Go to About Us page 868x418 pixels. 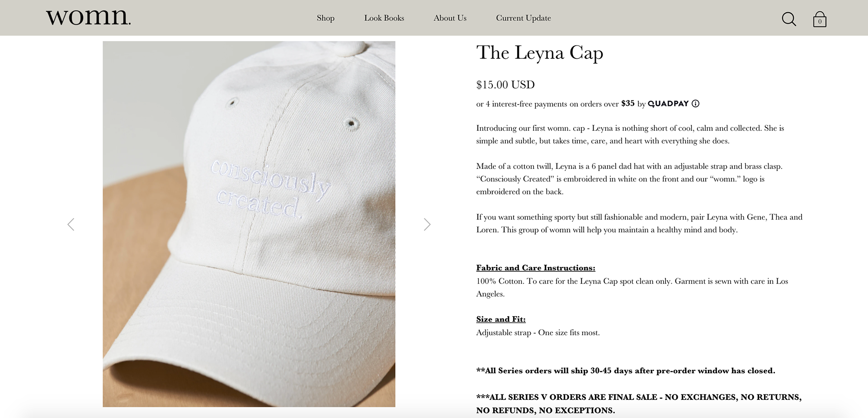[450, 18]
